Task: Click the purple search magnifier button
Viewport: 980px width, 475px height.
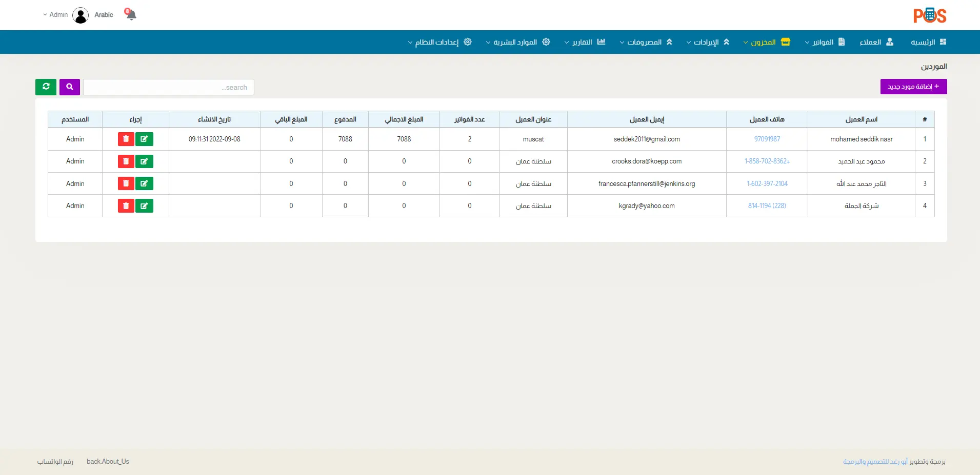Action: 70,87
